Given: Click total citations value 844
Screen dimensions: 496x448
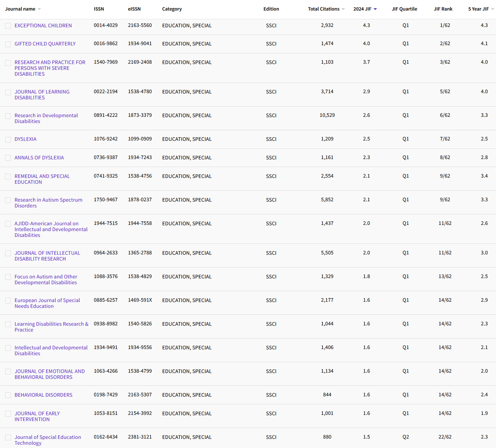Looking at the screenshot, I should 327,395.
